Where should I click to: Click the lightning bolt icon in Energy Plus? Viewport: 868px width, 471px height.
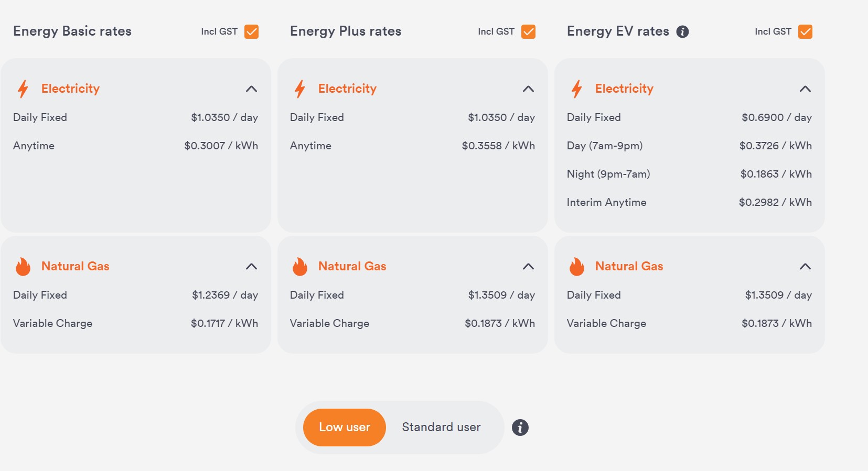point(300,89)
